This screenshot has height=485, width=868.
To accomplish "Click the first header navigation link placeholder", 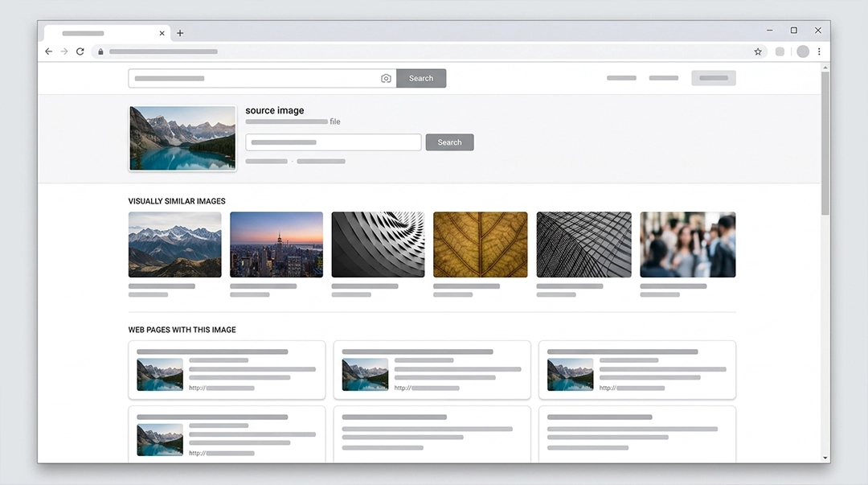I will 621,78.
